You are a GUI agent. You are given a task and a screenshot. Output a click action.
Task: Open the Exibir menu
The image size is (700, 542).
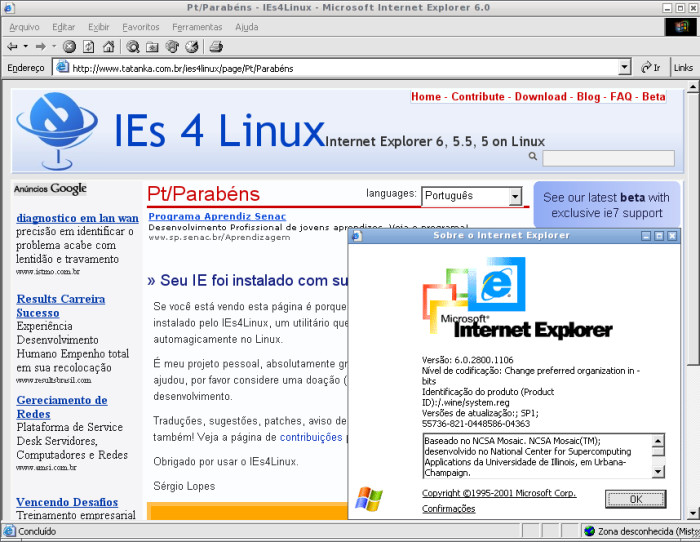click(99, 27)
